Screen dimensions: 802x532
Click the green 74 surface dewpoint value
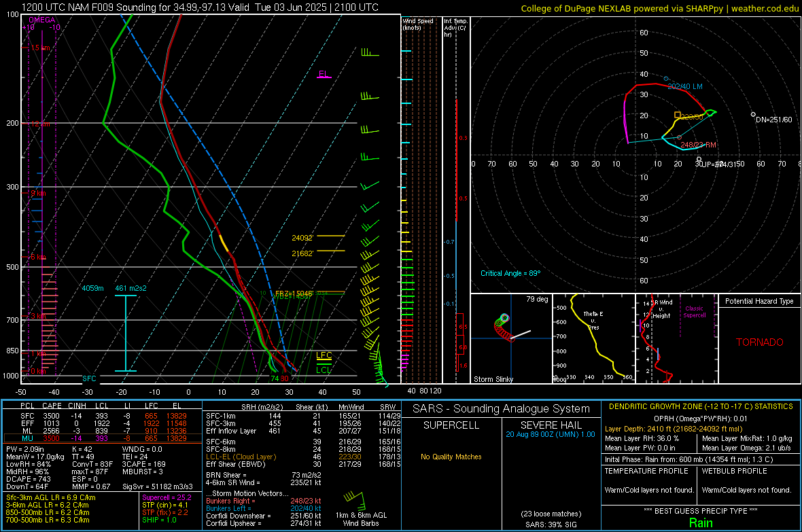tap(275, 378)
